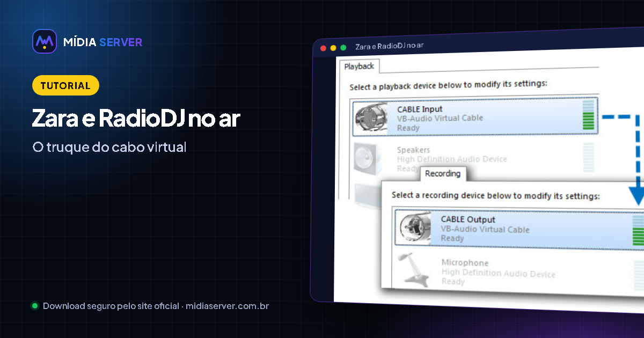
Task: Click the 'Zara e RadioDJ no ar' window title
Action: (390, 46)
